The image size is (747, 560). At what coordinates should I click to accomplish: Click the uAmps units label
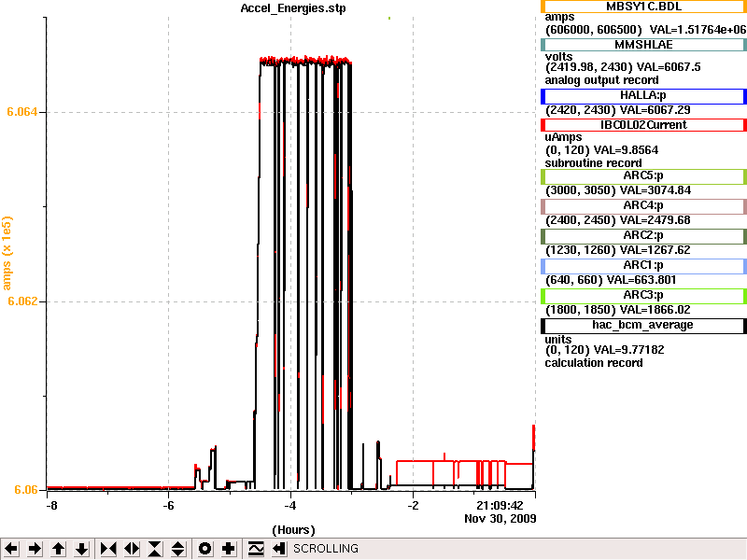pyautogui.click(x=563, y=137)
